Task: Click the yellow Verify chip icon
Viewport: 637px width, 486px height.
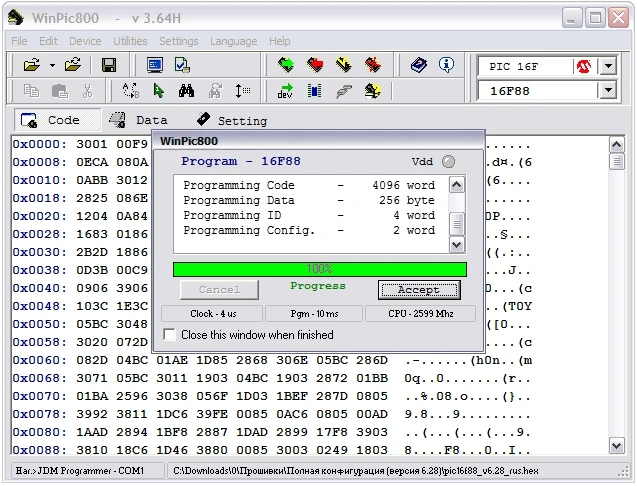Action: pyautogui.click(x=344, y=65)
